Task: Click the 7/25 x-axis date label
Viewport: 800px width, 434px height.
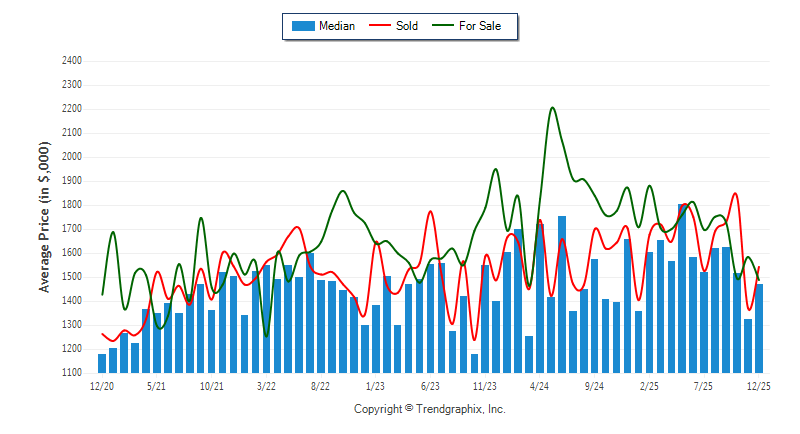Action: coord(704,385)
